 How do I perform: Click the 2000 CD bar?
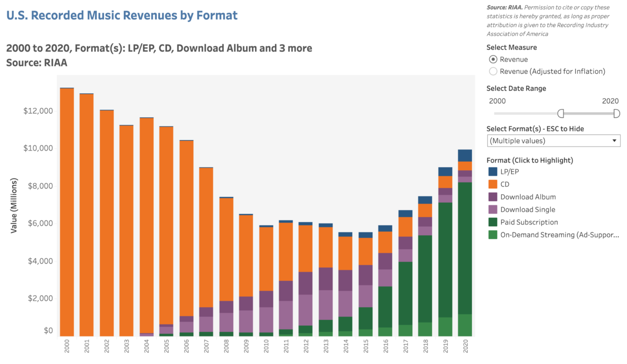[x=67, y=212]
